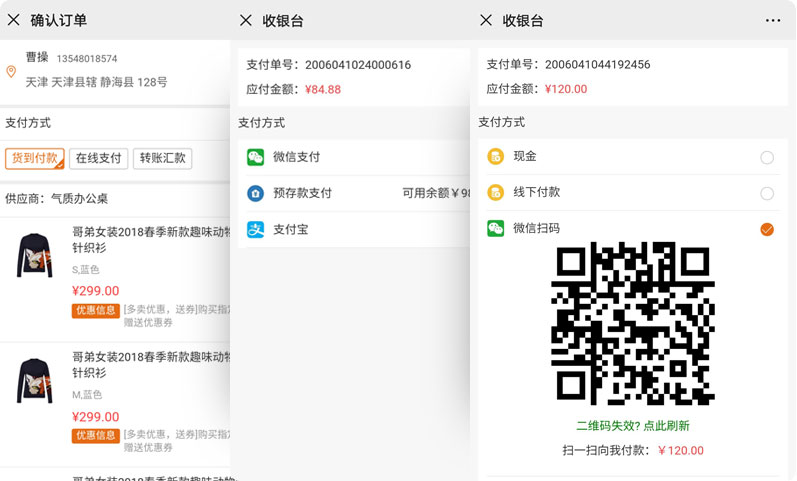The height and width of the screenshot is (481, 797).
Task: Tap the yellow offline payment (线下付款) icon
Action: coord(495,192)
